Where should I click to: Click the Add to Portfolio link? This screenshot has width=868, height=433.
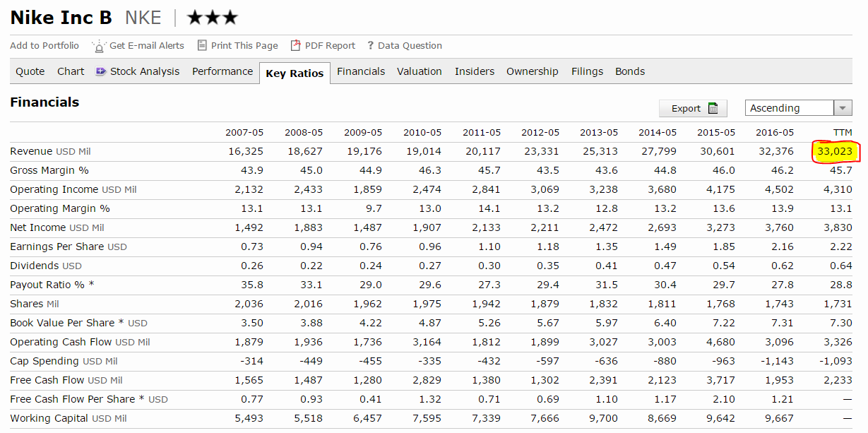[44, 46]
